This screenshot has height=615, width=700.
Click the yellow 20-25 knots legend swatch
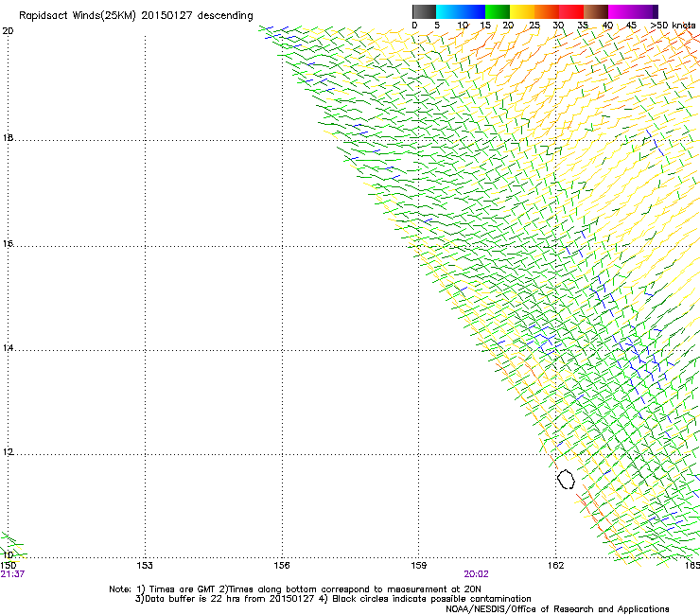point(522,11)
